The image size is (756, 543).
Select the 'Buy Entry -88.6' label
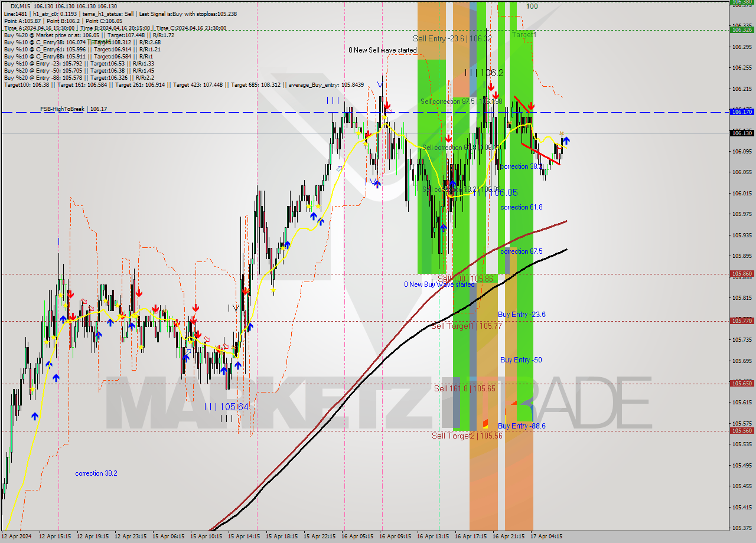point(522,426)
